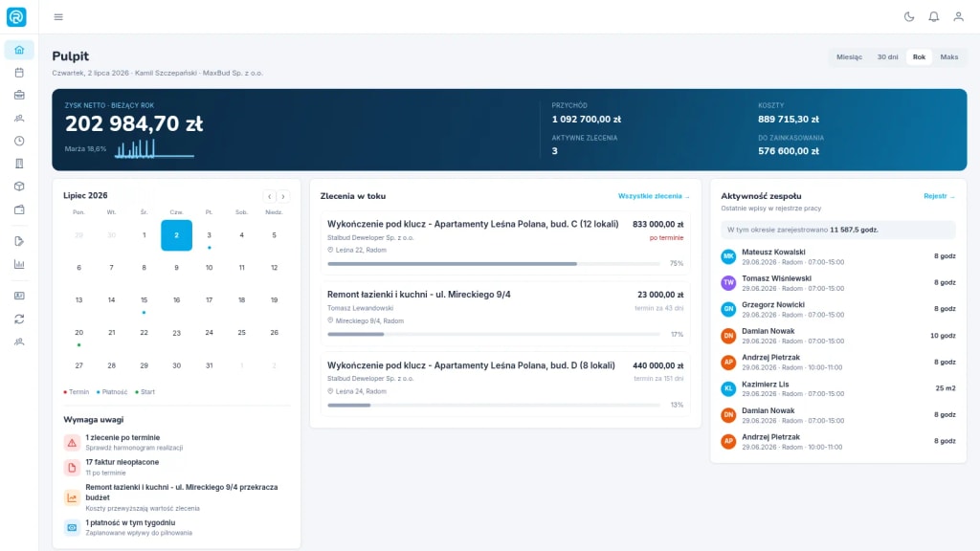
Task: Open the hamburger menu to collapse sidebar
Action: (x=58, y=17)
